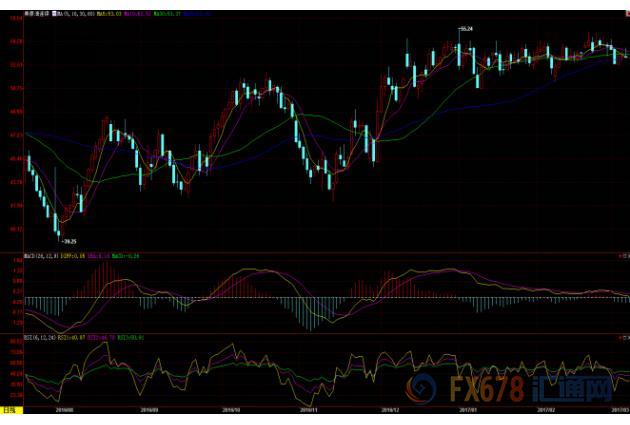Screen dimensions: 630x425
Task: Click the 39.25 low price marker
Action: pyautogui.click(x=69, y=241)
